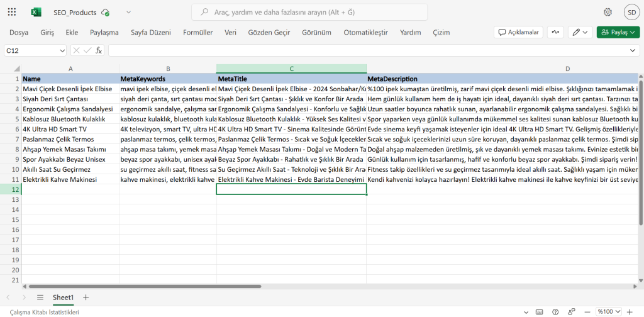Image resolution: width=644 pixels, height=317 pixels.
Task: Expand the file name dropdown chevron
Action: tap(128, 13)
